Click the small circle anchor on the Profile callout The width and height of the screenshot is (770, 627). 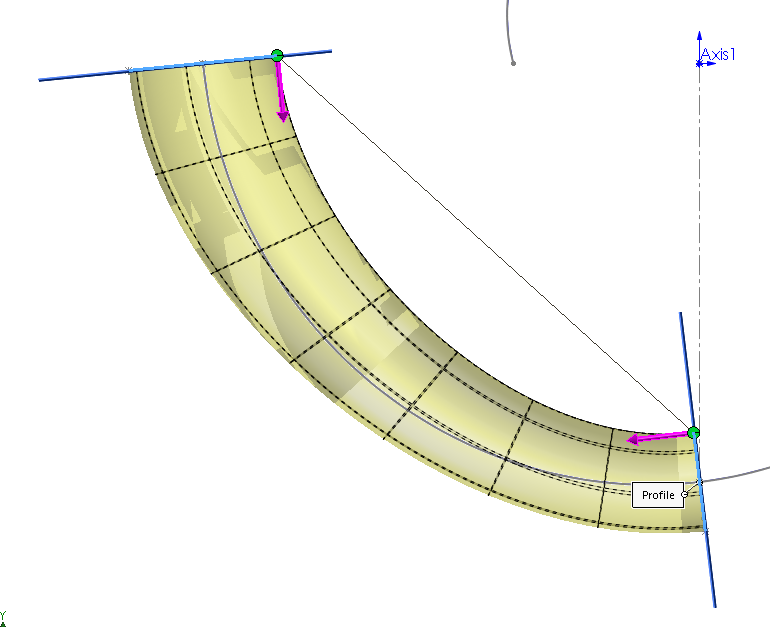pyautogui.click(x=684, y=495)
